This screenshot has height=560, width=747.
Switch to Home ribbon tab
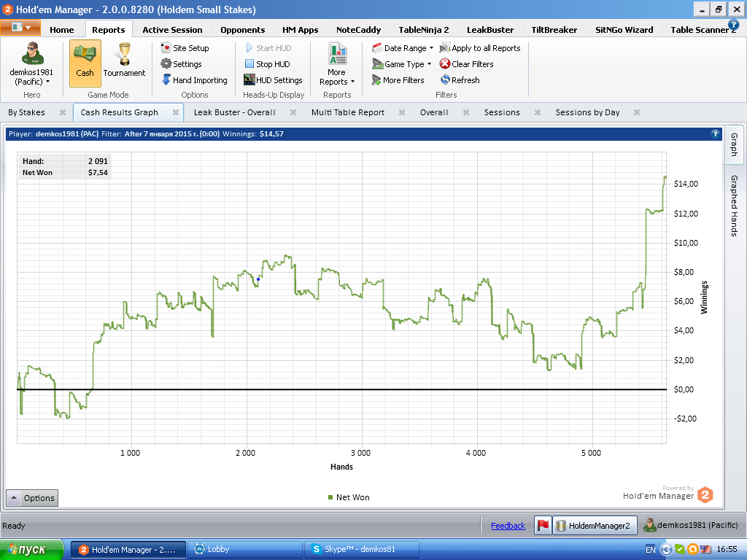[x=62, y=29]
